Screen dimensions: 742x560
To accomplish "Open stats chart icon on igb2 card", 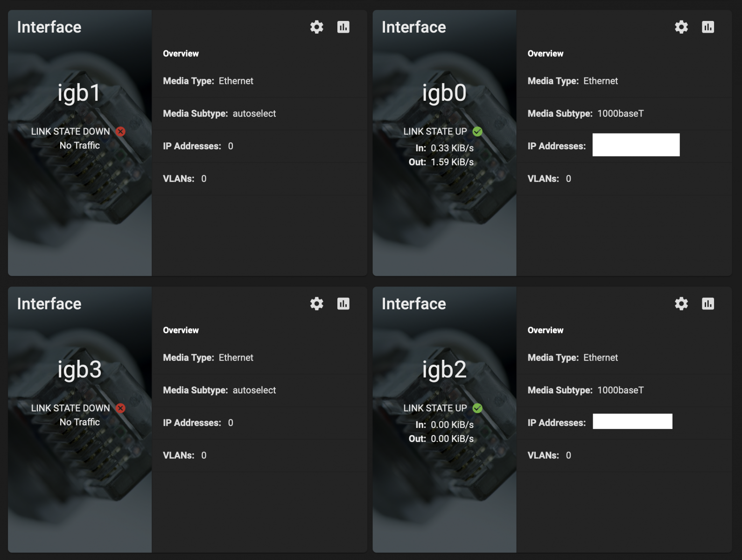I will click(x=708, y=304).
